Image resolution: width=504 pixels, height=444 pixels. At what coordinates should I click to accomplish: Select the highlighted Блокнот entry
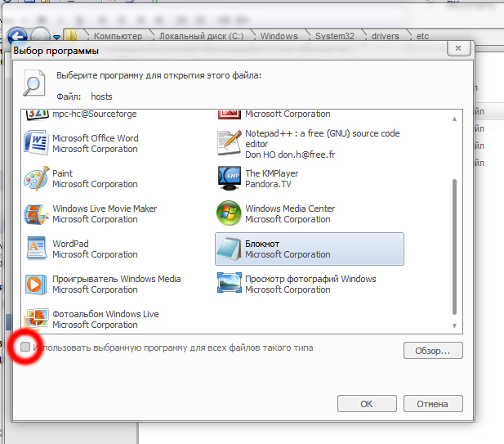coord(309,249)
